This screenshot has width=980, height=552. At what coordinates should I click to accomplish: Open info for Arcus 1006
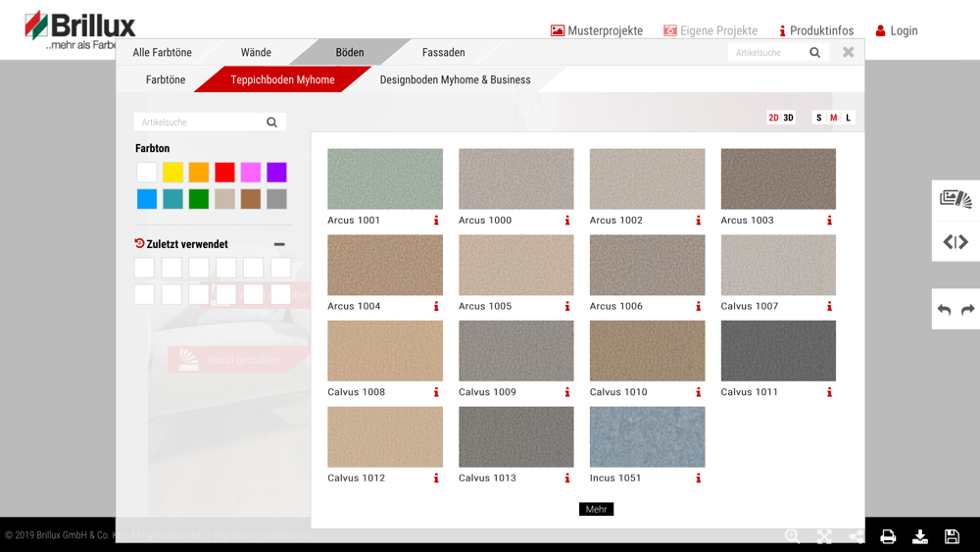[x=698, y=306]
